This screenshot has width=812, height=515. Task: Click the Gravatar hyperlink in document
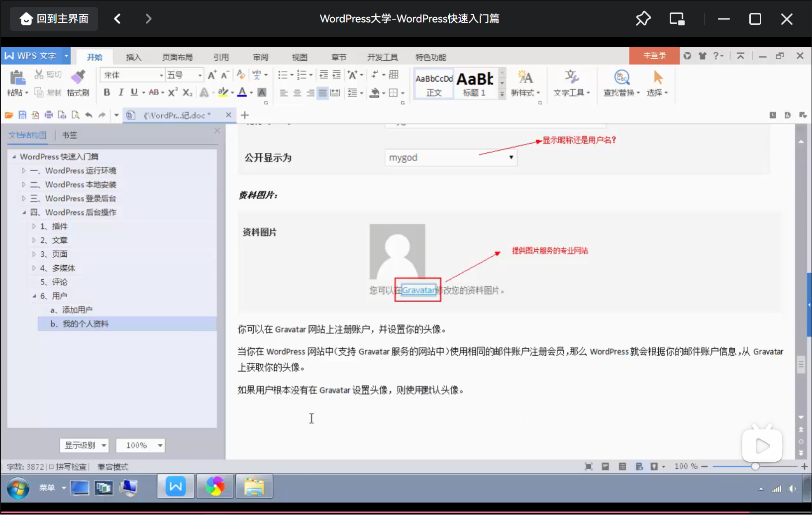click(418, 290)
